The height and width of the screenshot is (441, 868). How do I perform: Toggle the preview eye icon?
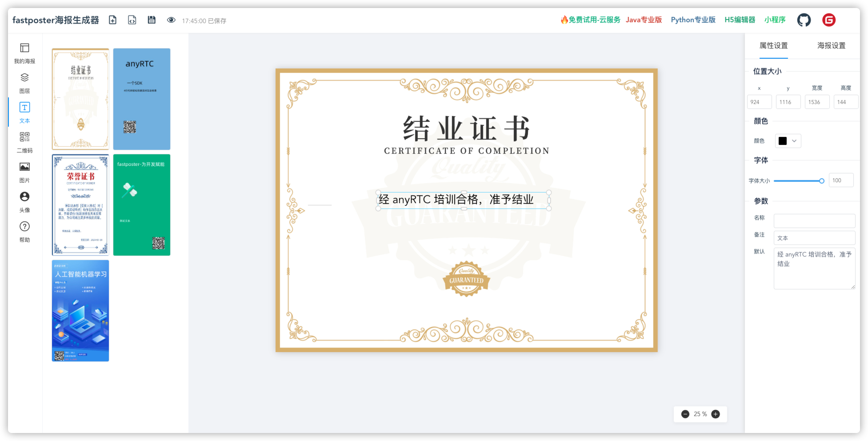pyautogui.click(x=171, y=20)
